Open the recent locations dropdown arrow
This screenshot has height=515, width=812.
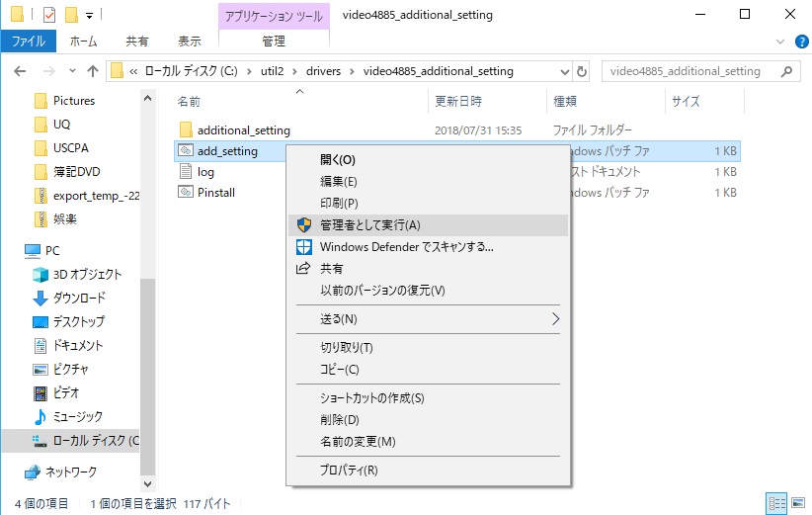pos(72,71)
